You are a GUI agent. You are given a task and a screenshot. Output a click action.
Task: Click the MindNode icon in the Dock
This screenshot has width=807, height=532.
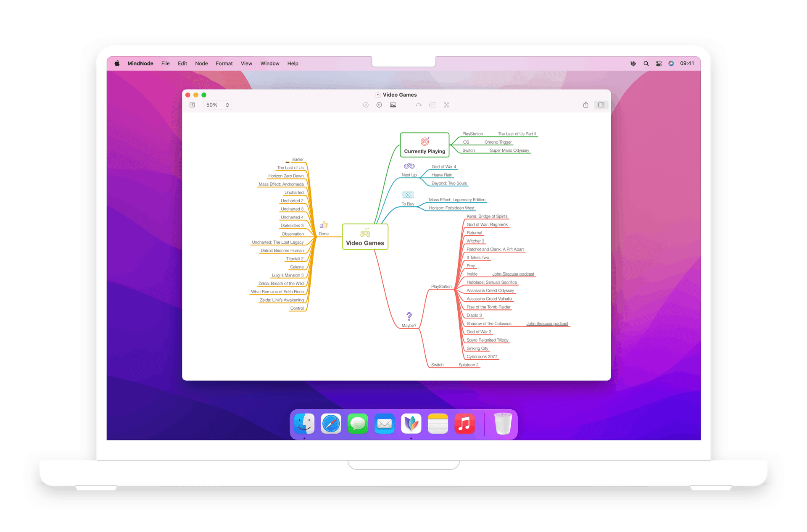(x=411, y=424)
